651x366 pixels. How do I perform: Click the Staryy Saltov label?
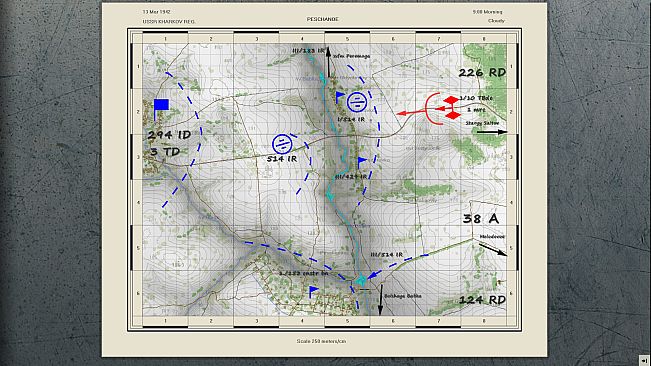[x=482, y=123]
